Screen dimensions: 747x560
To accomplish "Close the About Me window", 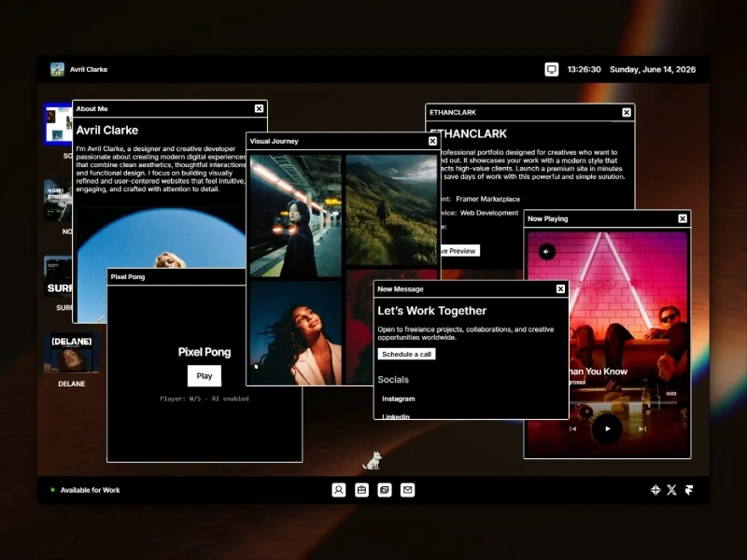I will (259, 108).
